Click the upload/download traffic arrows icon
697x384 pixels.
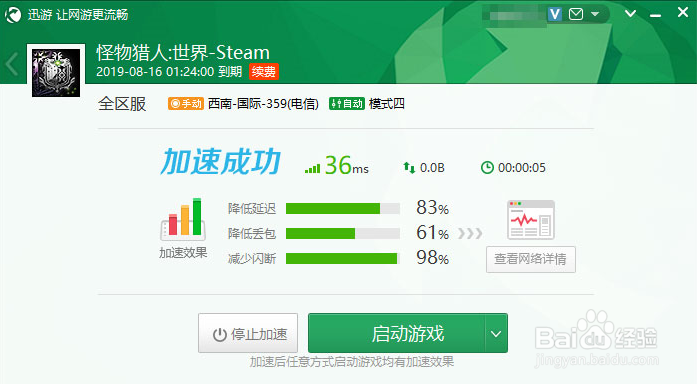[409, 168]
